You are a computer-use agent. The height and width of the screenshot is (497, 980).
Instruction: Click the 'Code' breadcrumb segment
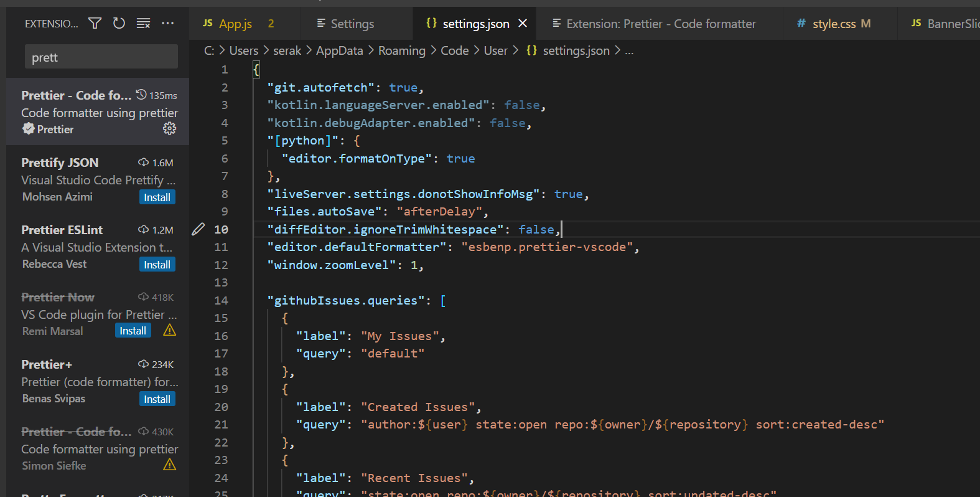(454, 50)
